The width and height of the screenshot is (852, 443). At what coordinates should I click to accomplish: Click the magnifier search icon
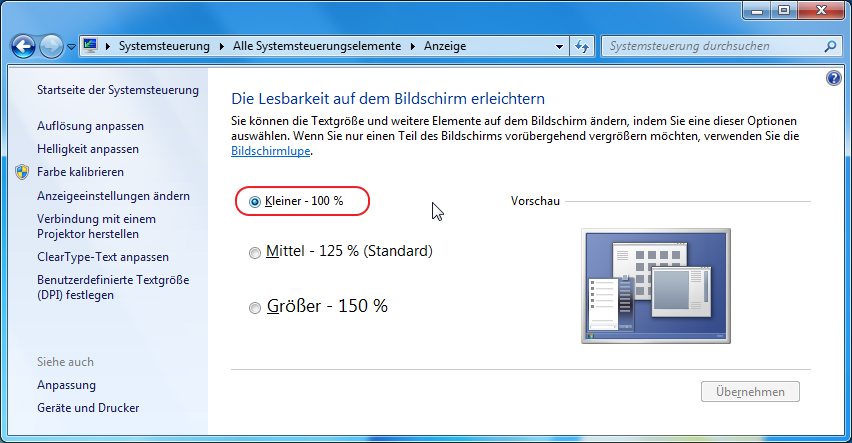[830, 47]
